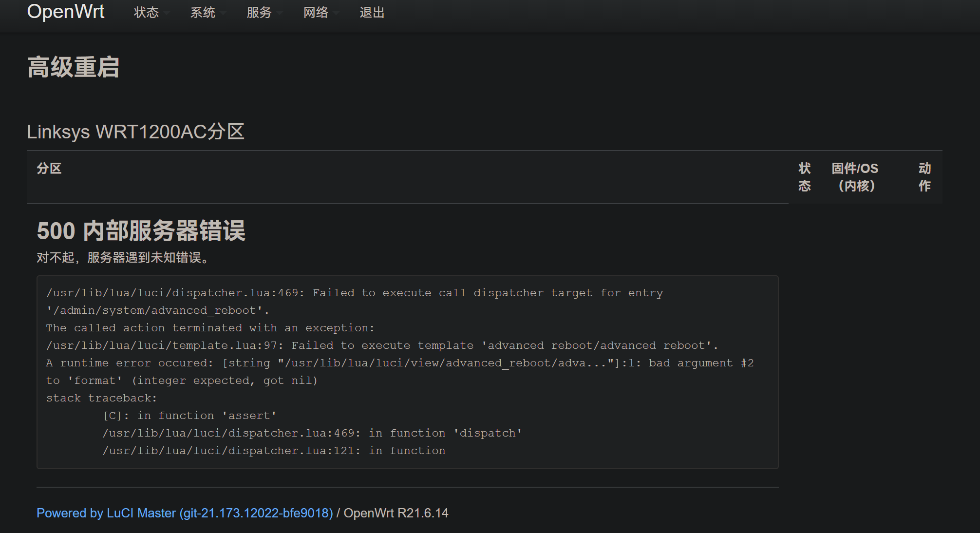Click the 分区 column header
The height and width of the screenshot is (533, 980).
coord(49,168)
